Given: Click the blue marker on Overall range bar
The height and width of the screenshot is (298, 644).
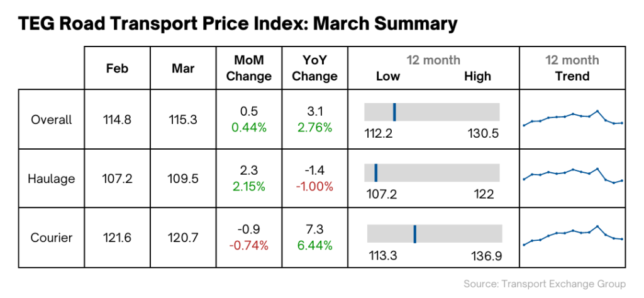Looking at the screenshot, I should point(394,112).
